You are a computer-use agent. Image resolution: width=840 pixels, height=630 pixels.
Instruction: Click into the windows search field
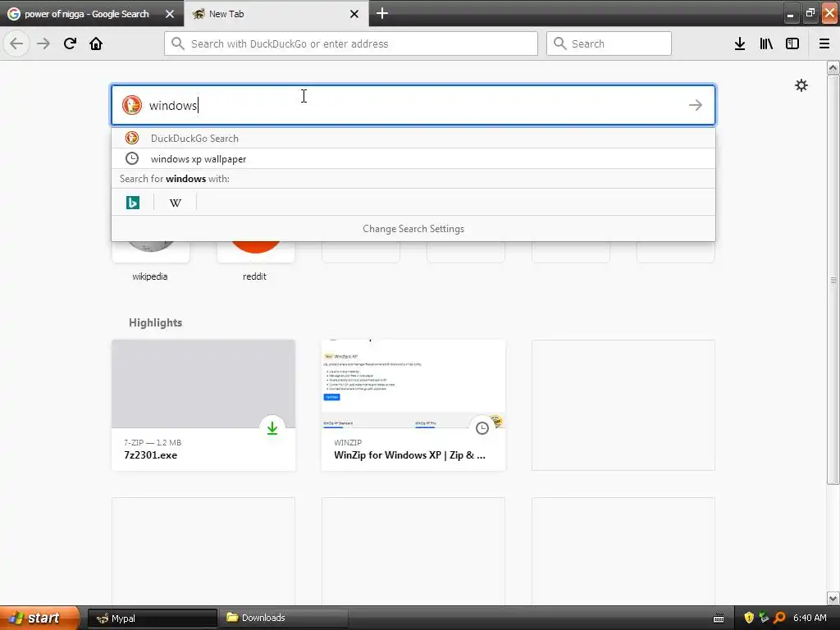[413, 105]
